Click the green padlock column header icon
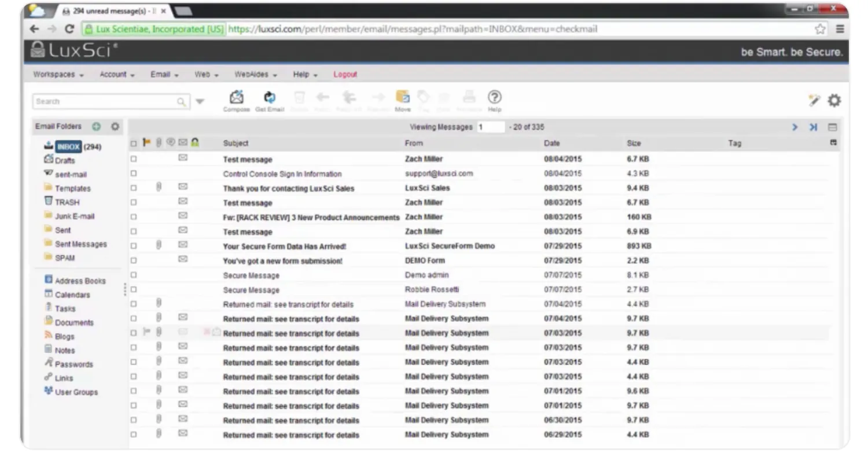868x467 pixels. point(195,142)
